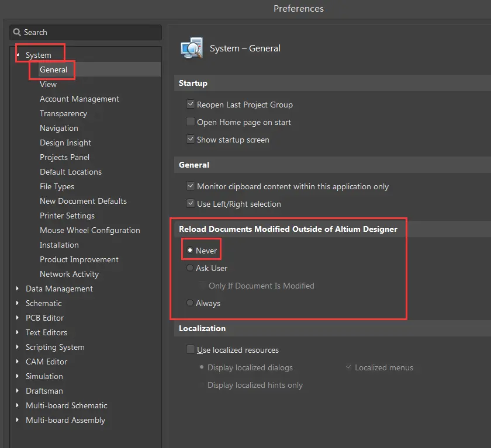Focus the Search preferences field
Viewport: 491px width, 448px height.
tap(85, 32)
